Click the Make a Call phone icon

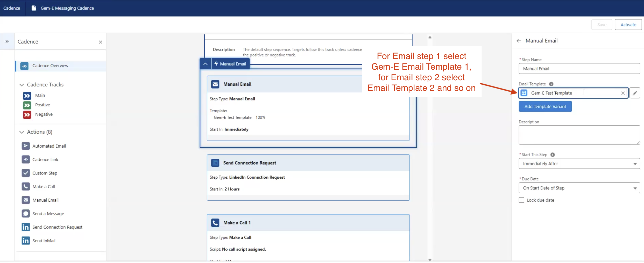26,186
